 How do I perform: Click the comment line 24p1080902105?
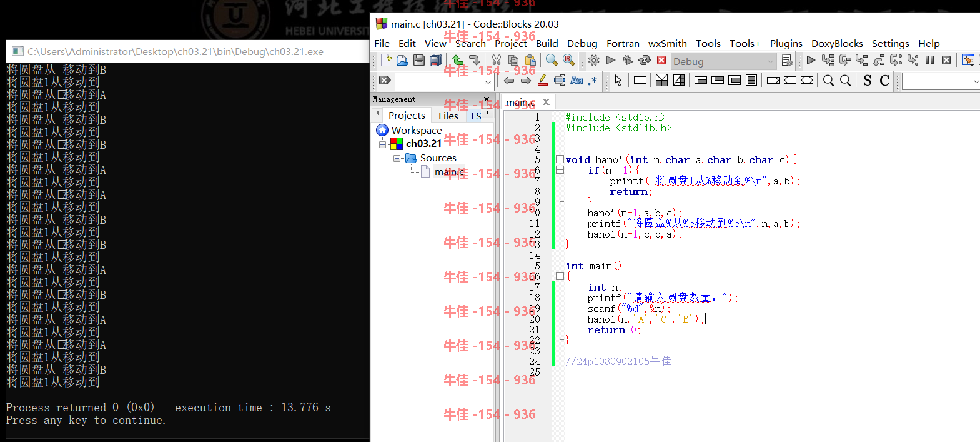(x=618, y=361)
